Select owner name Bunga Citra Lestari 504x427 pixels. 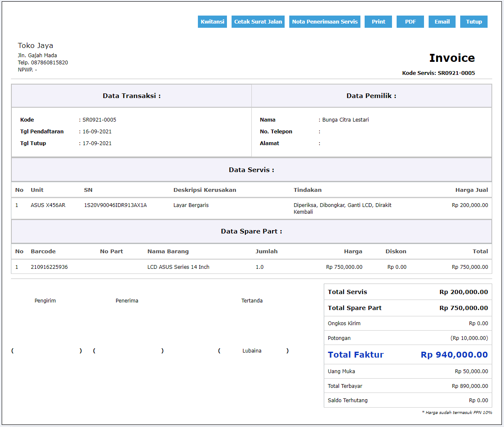pos(346,120)
